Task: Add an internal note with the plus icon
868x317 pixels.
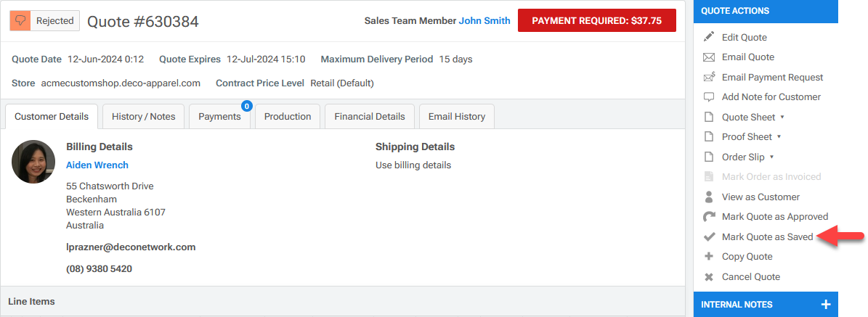Action: 824,305
